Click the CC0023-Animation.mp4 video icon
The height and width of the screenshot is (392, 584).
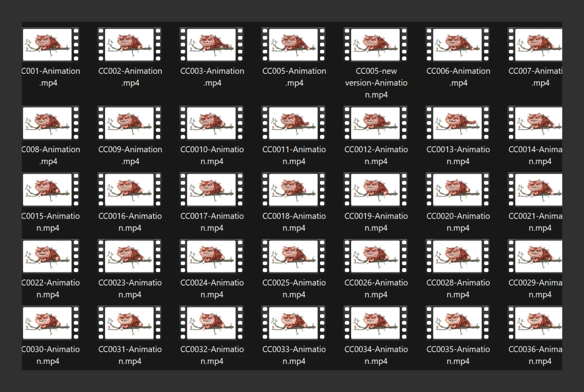130,256
